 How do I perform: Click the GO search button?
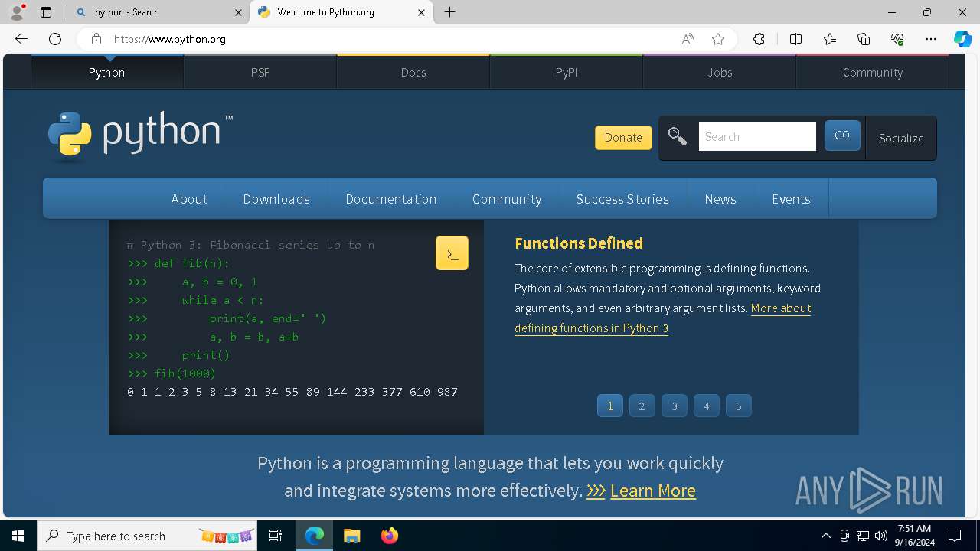point(842,135)
